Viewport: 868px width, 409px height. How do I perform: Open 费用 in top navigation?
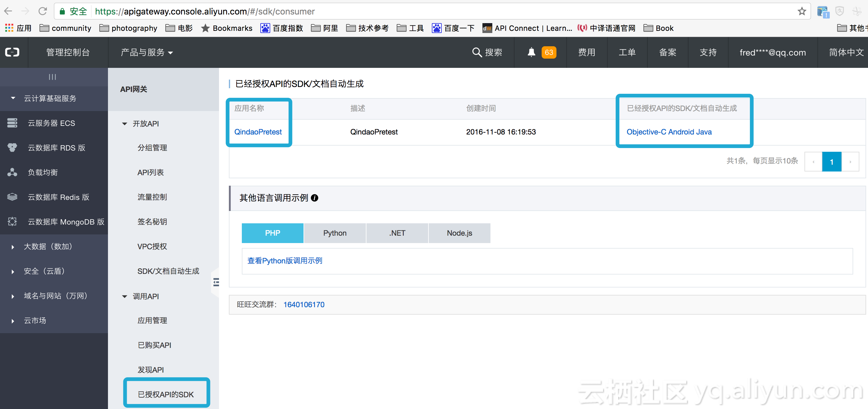click(587, 52)
